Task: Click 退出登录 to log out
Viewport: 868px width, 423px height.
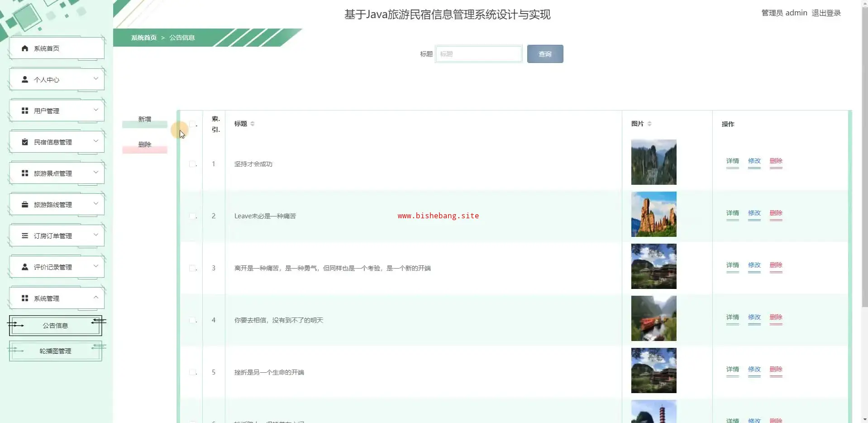Action: (826, 13)
